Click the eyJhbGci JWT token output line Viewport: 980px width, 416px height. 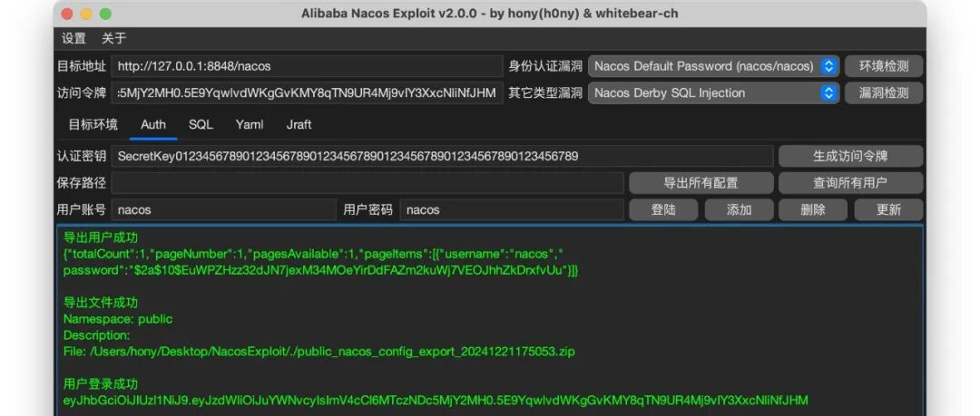(436, 400)
